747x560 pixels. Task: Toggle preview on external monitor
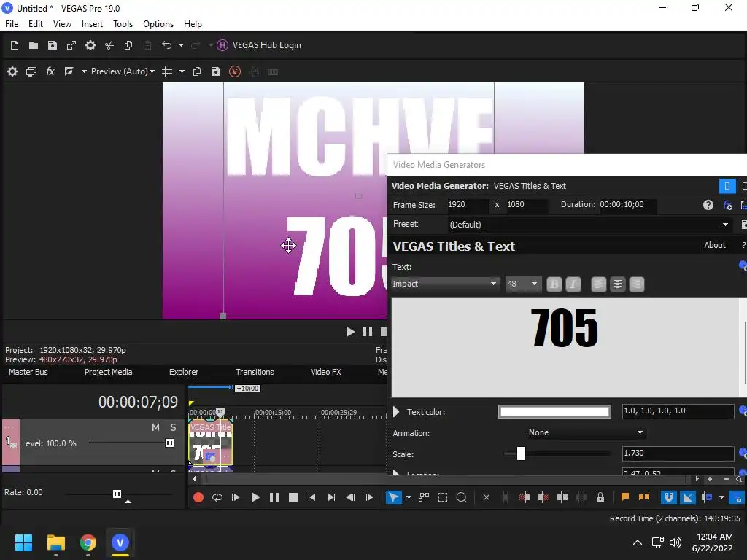[x=31, y=71]
